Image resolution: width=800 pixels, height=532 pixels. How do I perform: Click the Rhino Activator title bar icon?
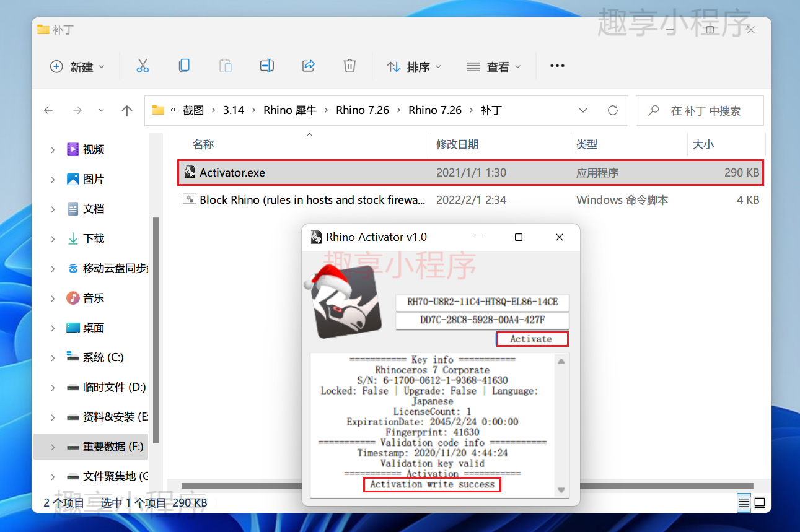pos(316,237)
